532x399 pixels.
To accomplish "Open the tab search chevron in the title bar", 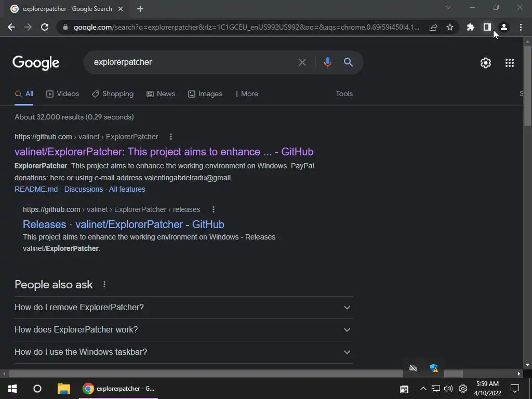I will click(448, 7).
